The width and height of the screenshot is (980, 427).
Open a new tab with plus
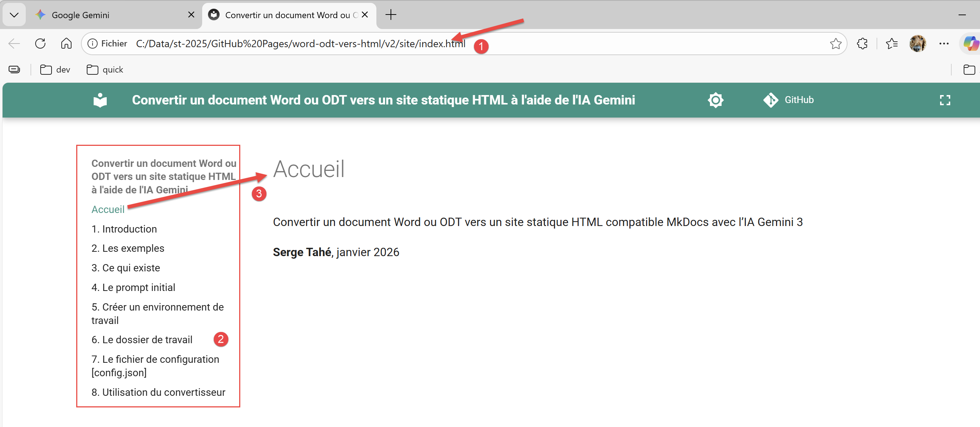click(391, 15)
